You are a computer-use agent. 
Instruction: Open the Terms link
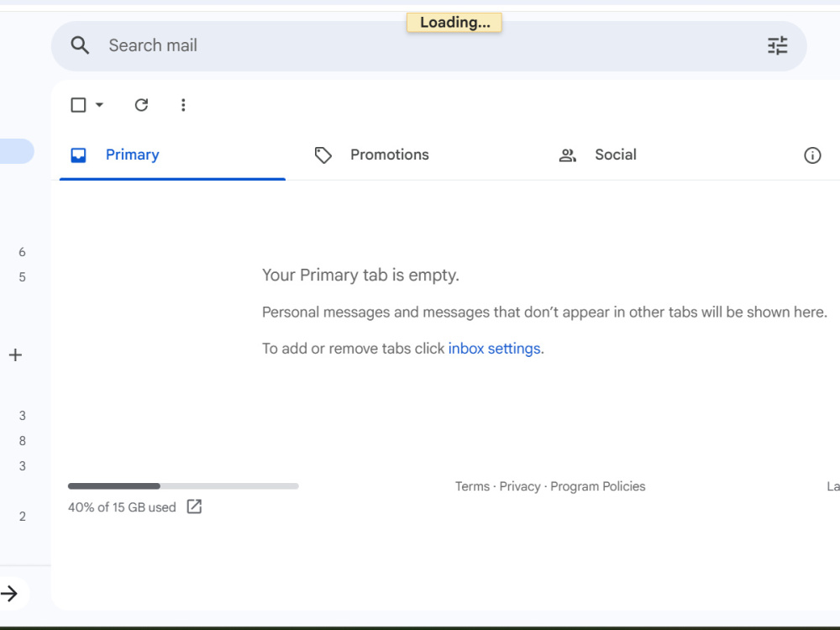coord(472,486)
